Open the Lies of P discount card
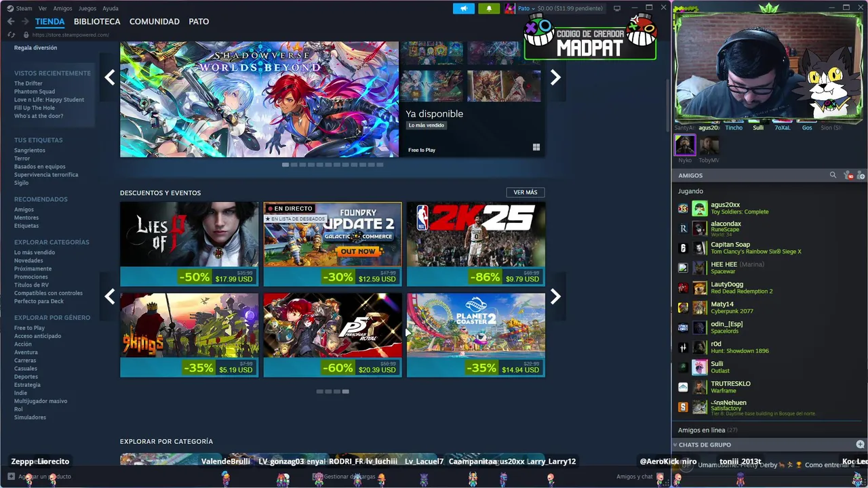Screen dimensions: 868x488 click(189, 244)
